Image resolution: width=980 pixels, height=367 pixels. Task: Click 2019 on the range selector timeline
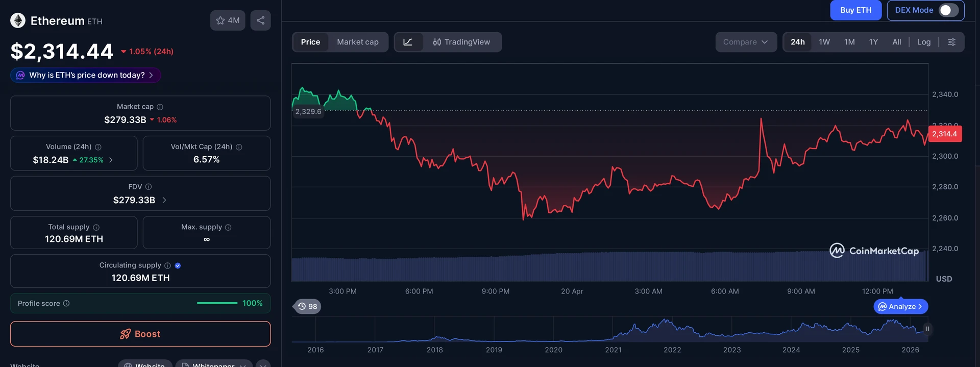click(494, 350)
